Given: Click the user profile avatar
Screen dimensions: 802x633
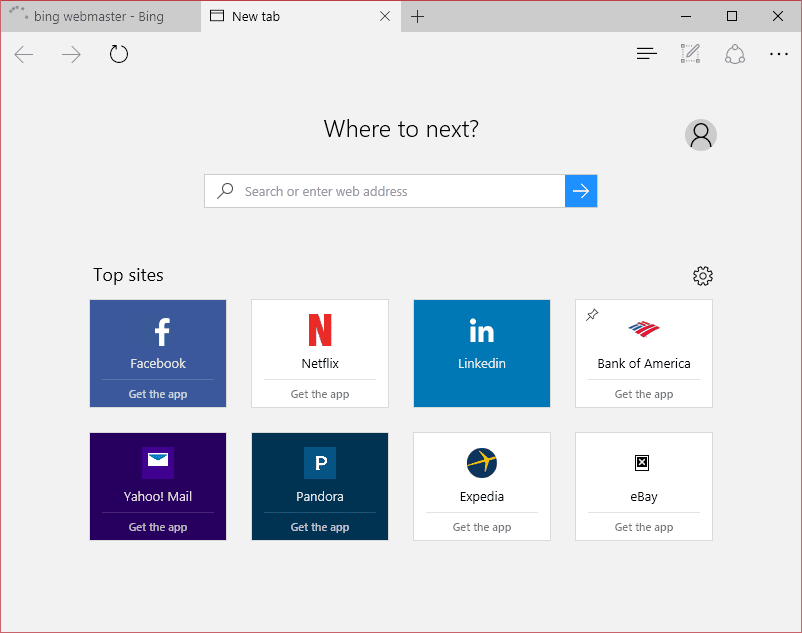Looking at the screenshot, I should [701, 135].
